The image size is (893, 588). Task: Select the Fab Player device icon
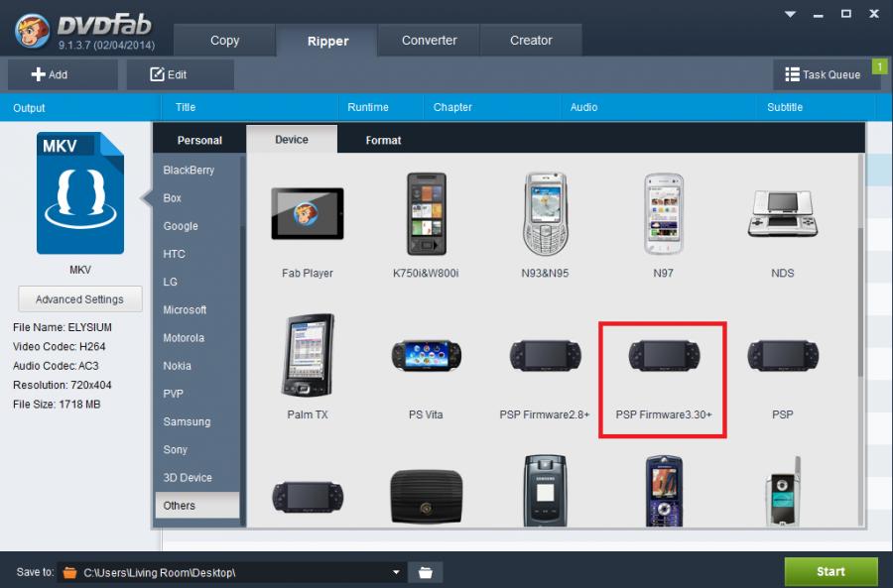tap(308, 213)
